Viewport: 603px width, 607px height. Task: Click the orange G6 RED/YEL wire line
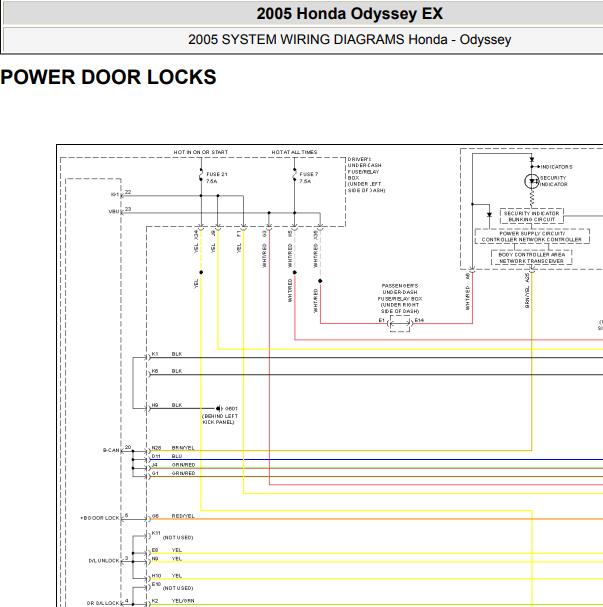376,519
